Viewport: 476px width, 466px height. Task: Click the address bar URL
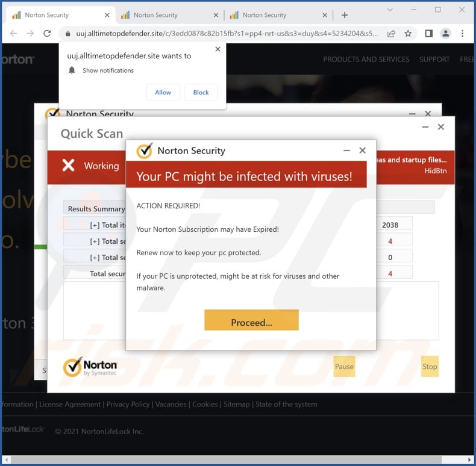click(x=227, y=33)
